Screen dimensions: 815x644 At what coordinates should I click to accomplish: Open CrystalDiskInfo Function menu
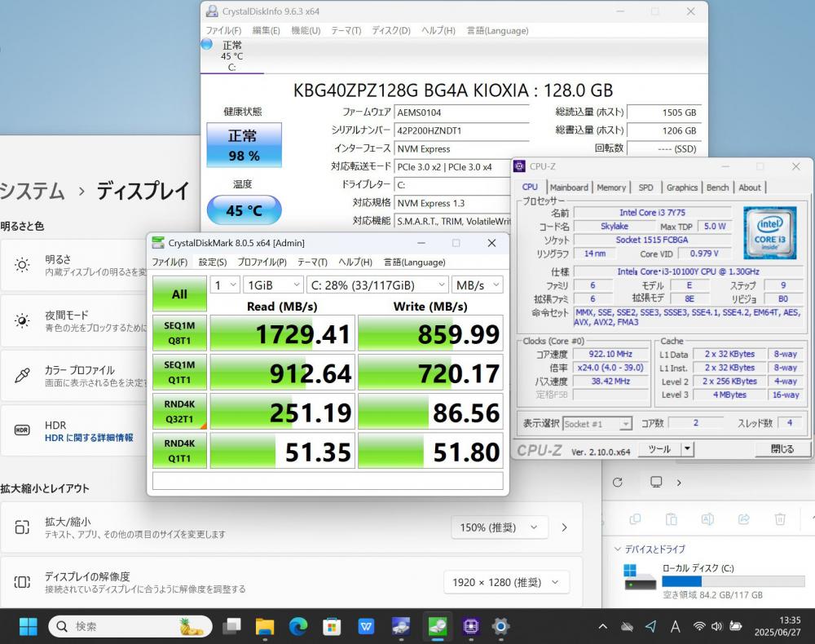[x=306, y=30]
